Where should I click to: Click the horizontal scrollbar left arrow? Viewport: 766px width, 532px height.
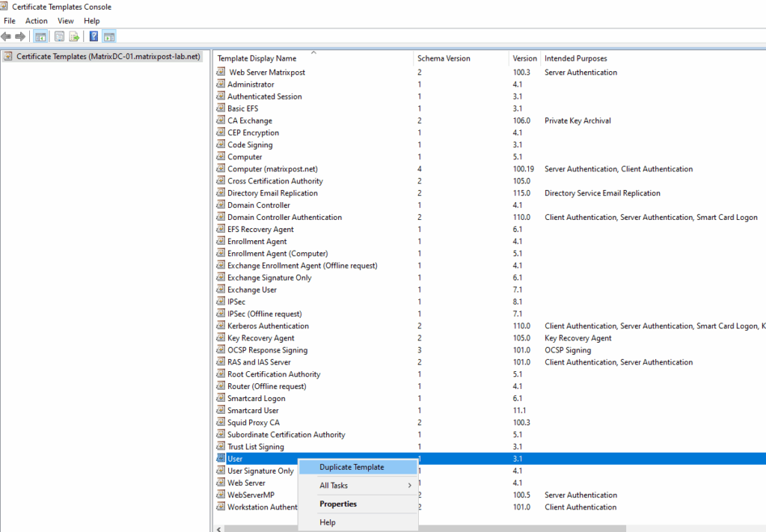218,528
